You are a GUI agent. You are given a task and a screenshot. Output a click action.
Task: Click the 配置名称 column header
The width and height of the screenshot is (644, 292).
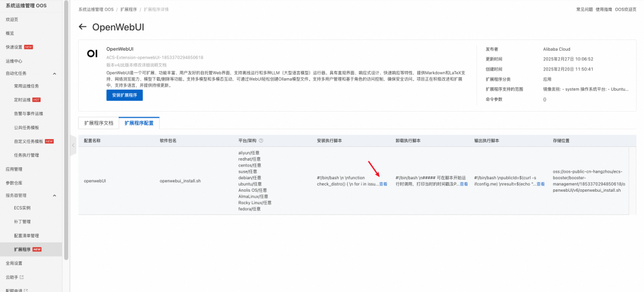point(92,141)
